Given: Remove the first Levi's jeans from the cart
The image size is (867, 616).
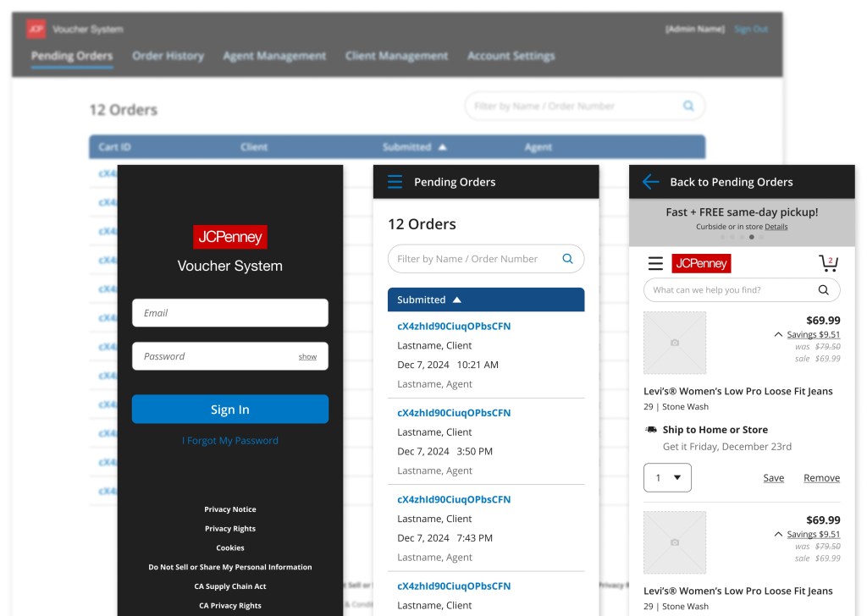Looking at the screenshot, I should pos(820,477).
